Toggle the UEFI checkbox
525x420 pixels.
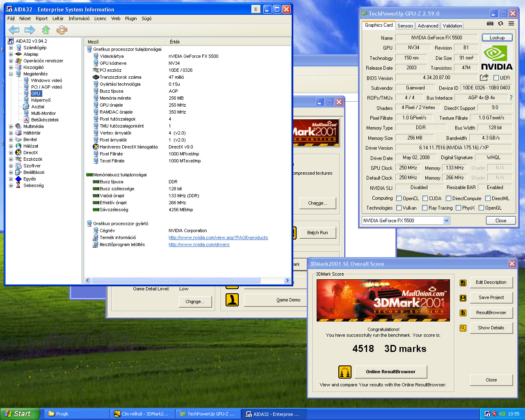[x=496, y=78]
